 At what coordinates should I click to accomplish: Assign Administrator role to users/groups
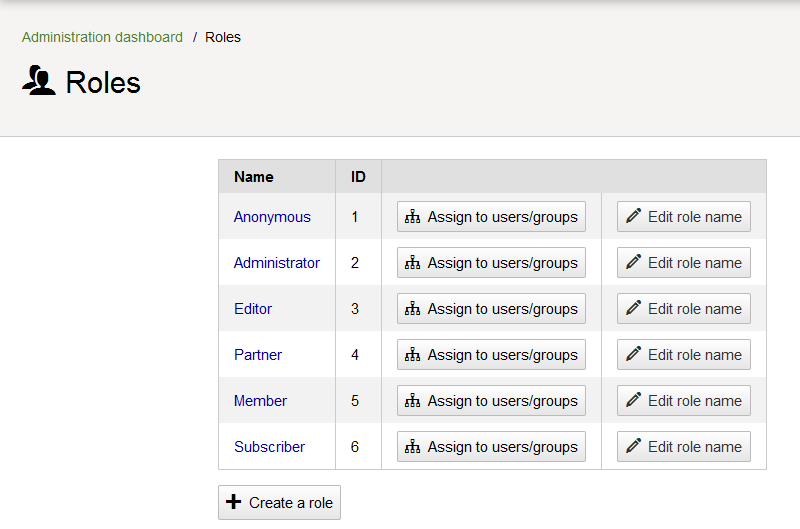(x=491, y=263)
